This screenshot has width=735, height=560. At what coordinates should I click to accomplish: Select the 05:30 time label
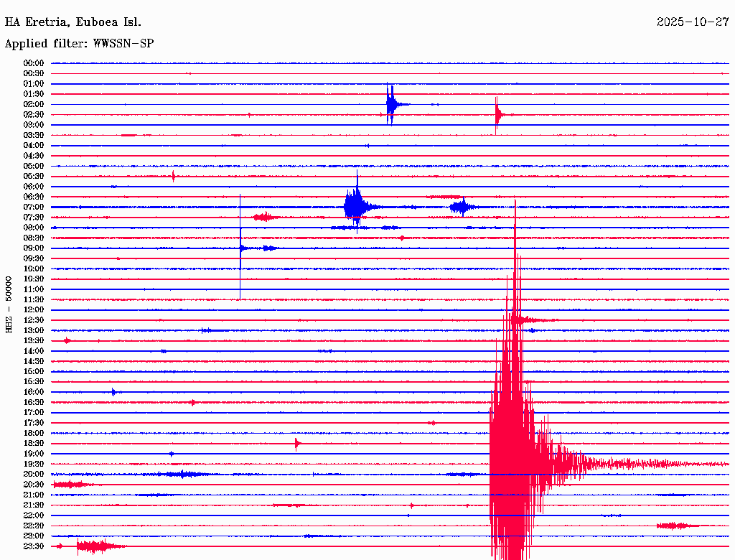click(34, 177)
